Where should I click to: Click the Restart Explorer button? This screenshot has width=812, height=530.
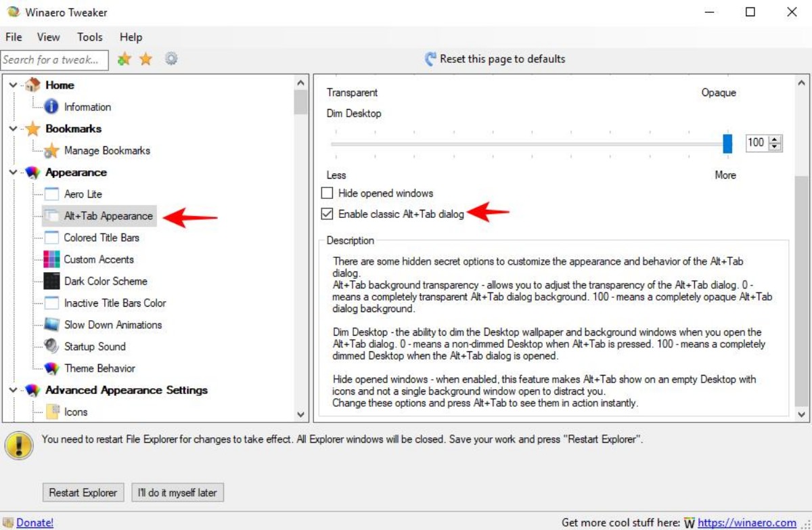(x=83, y=493)
